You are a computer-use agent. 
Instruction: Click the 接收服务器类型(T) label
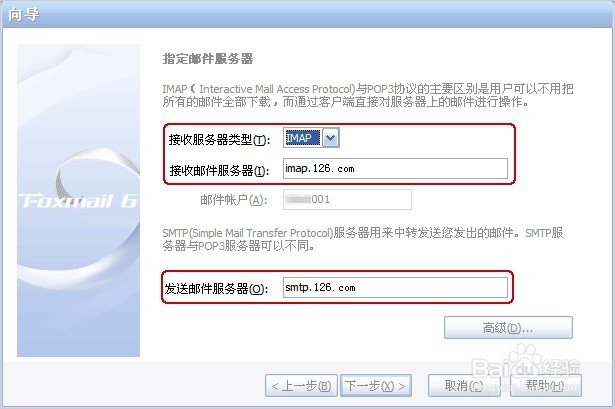click(x=219, y=139)
